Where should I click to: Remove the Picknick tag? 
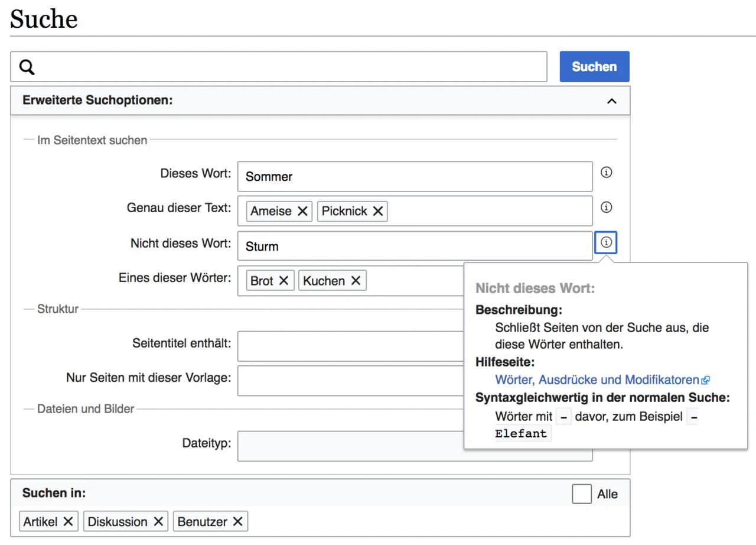click(378, 211)
